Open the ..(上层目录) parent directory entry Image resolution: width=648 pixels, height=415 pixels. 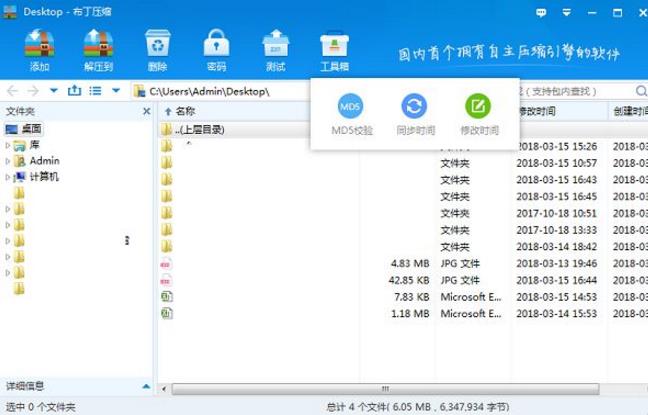[198, 129]
